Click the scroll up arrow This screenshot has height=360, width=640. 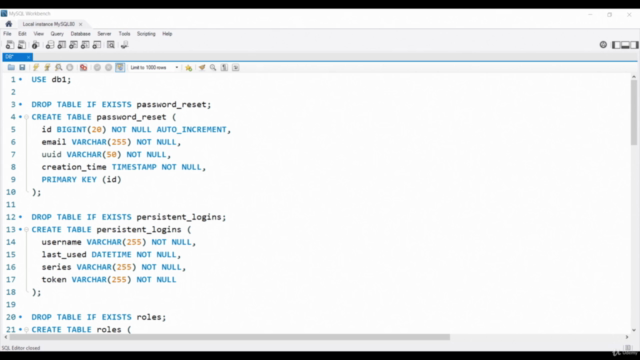tap(633, 76)
